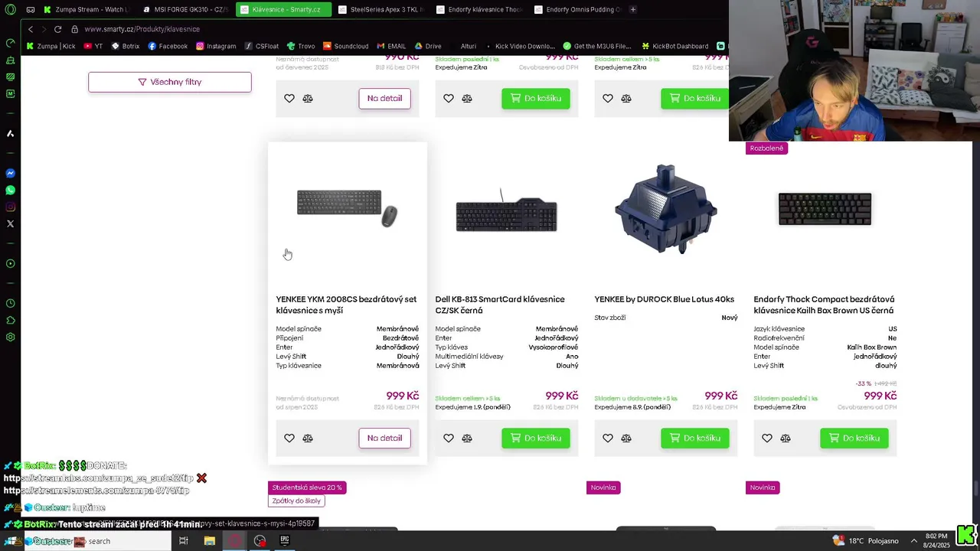Click Studentská sleva 20 % badge
This screenshot has width=980, height=551.
pos(307,487)
